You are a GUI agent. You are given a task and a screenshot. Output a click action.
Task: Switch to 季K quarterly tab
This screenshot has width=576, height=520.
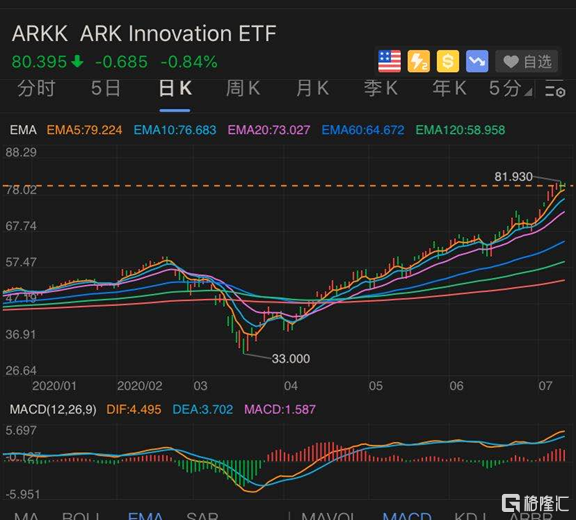click(x=381, y=89)
